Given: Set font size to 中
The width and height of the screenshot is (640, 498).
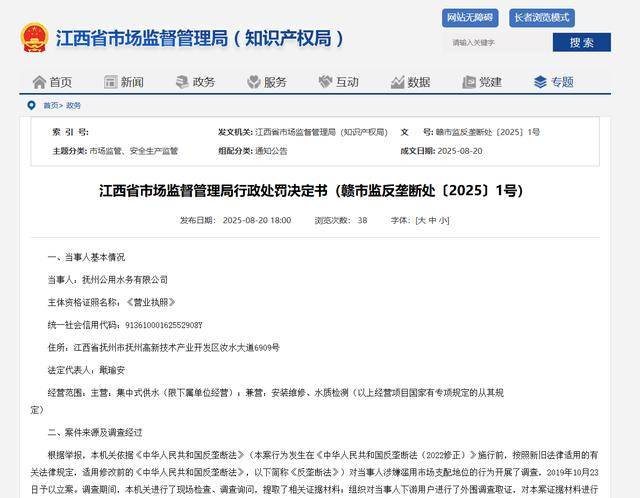Looking at the screenshot, I should tap(433, 220).
